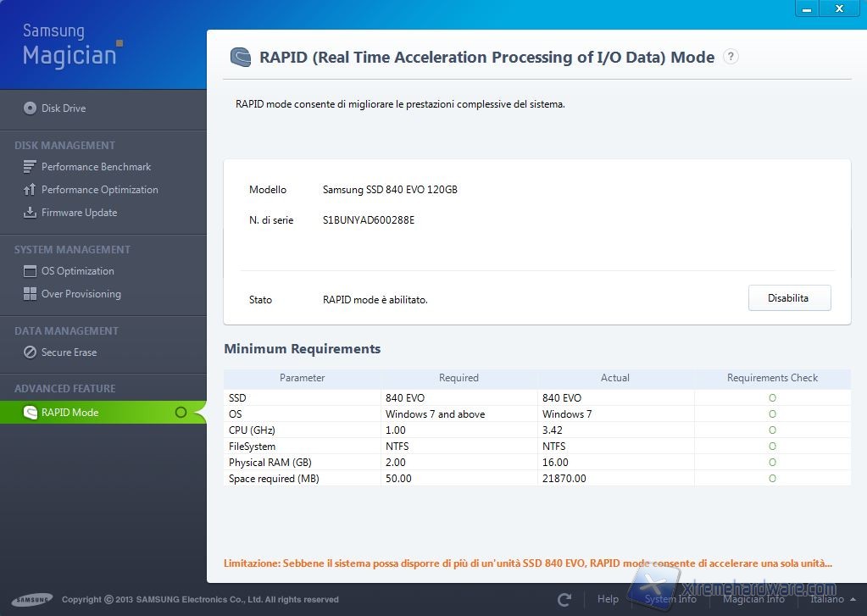
Task: Open the Performance Benchmark menu entry
Action: [x=96, y=167]
